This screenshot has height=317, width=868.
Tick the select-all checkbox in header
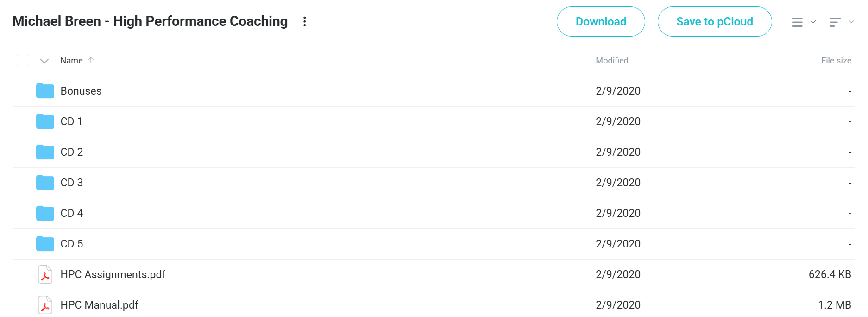[22, 61]
